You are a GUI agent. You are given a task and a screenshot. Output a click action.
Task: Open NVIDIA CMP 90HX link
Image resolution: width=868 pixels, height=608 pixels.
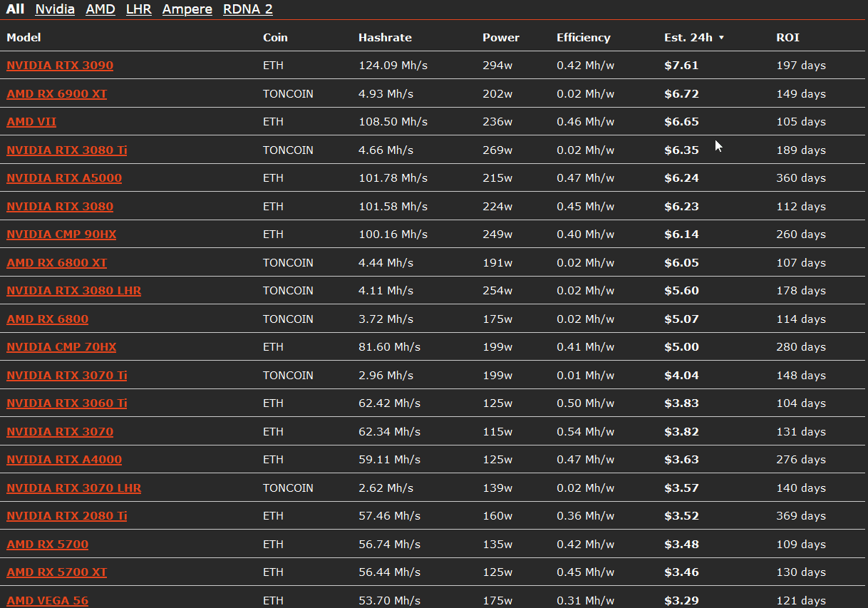61,234
